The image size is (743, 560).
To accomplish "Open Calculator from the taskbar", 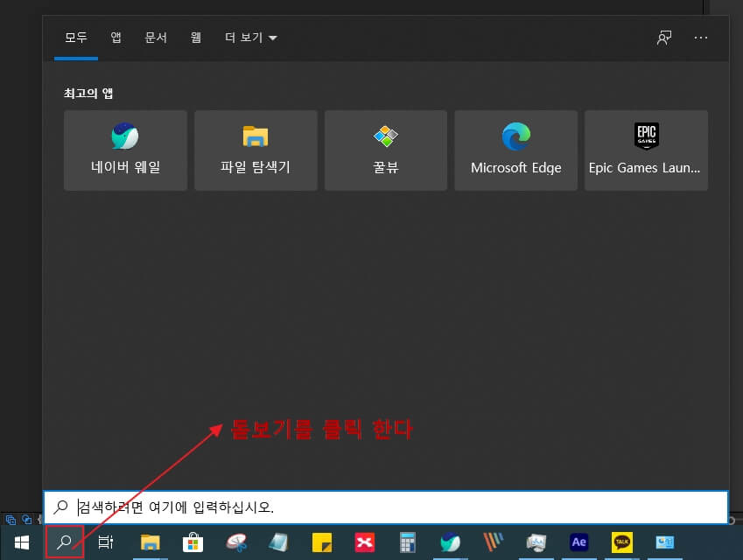I will (407, 542).
